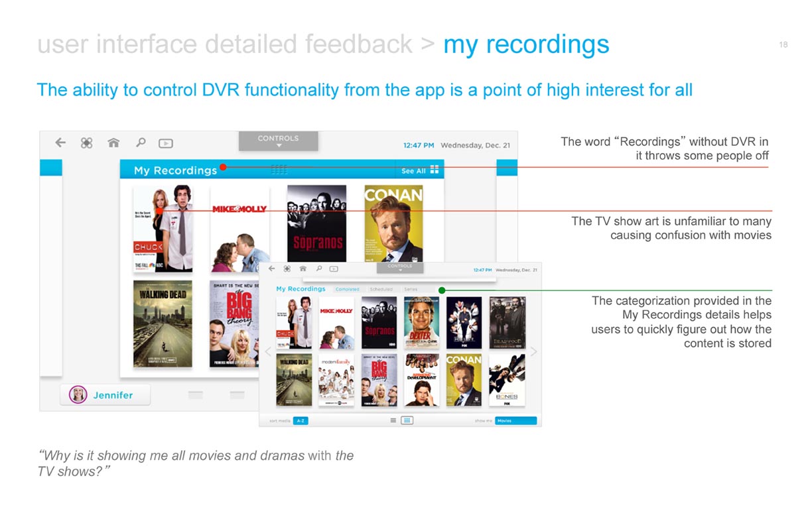Image resolution: width=812 pixels, height=525 pixels.
Task: Select Sopranos poster in front details window
Action: click(x=379, y=323)
